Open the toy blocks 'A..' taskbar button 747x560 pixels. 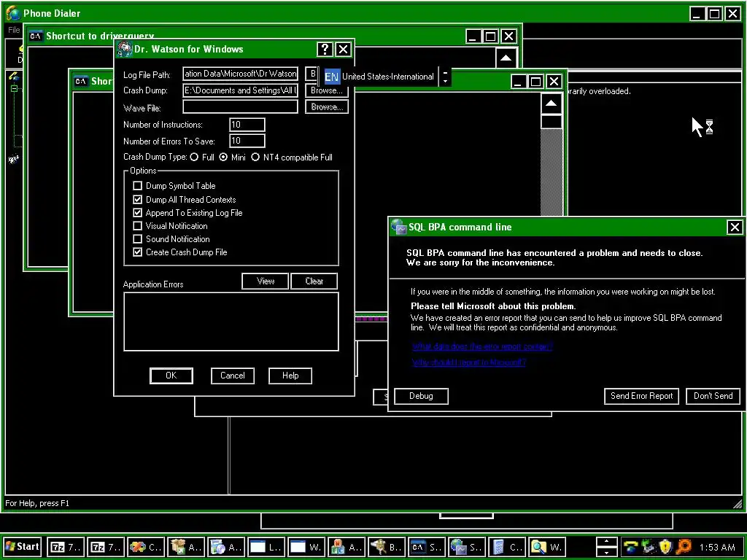347,547
